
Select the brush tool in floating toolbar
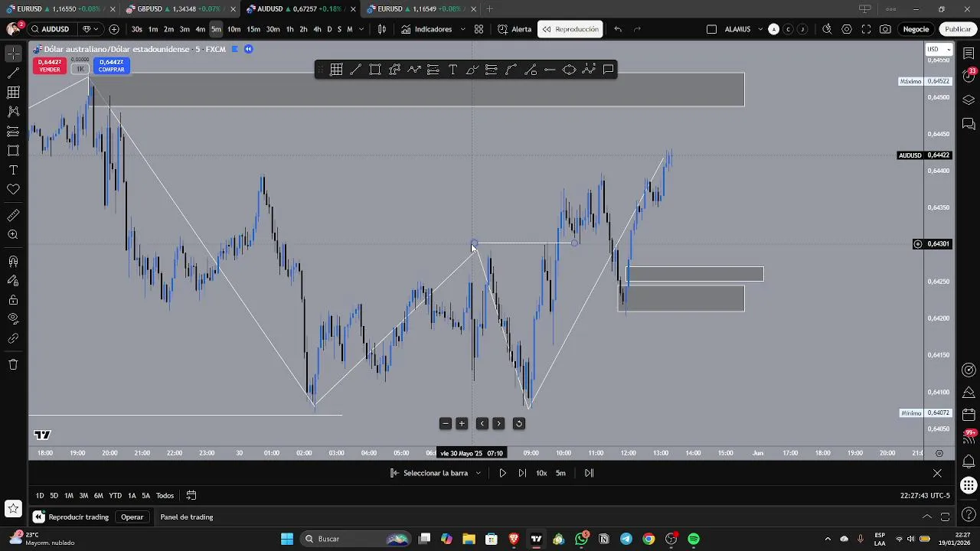[472, 70]
